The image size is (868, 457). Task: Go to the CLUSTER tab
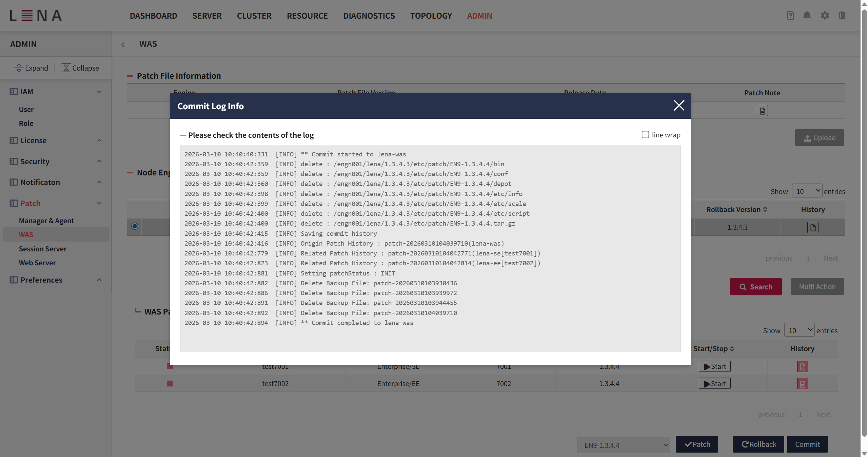tap(254, 16)
